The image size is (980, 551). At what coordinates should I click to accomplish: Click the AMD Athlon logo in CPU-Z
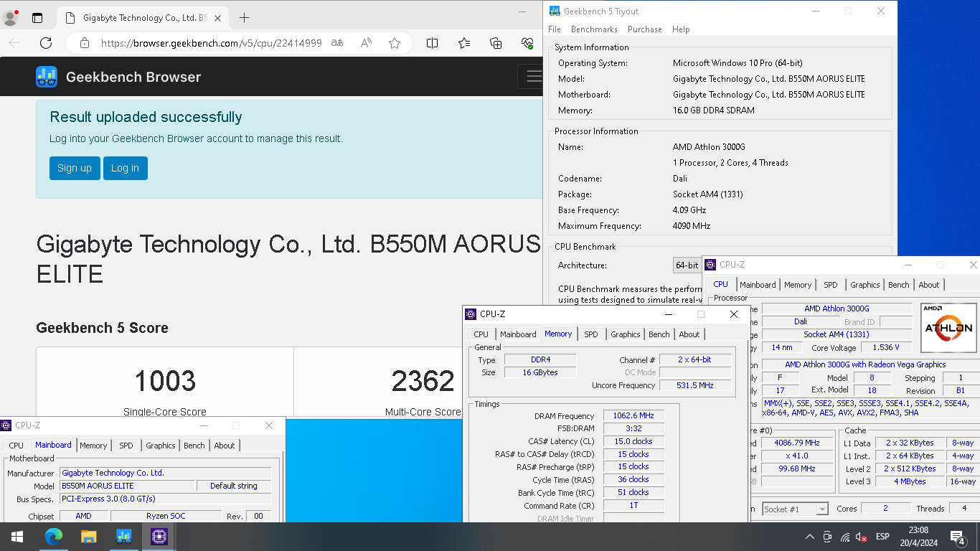click(x=948, y=327)
